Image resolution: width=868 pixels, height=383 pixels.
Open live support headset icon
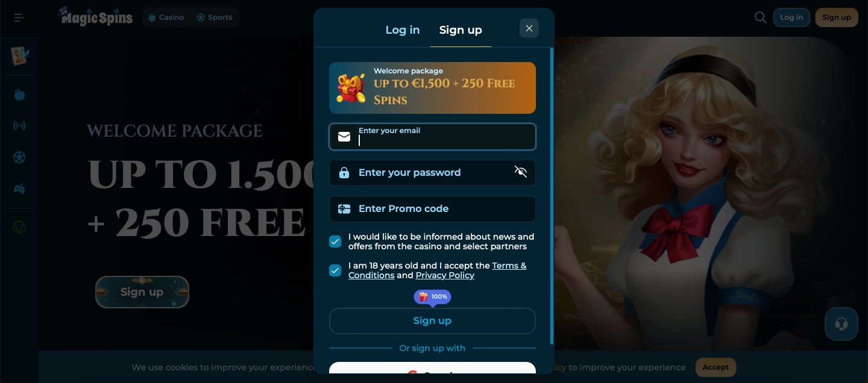click(841, 324)
